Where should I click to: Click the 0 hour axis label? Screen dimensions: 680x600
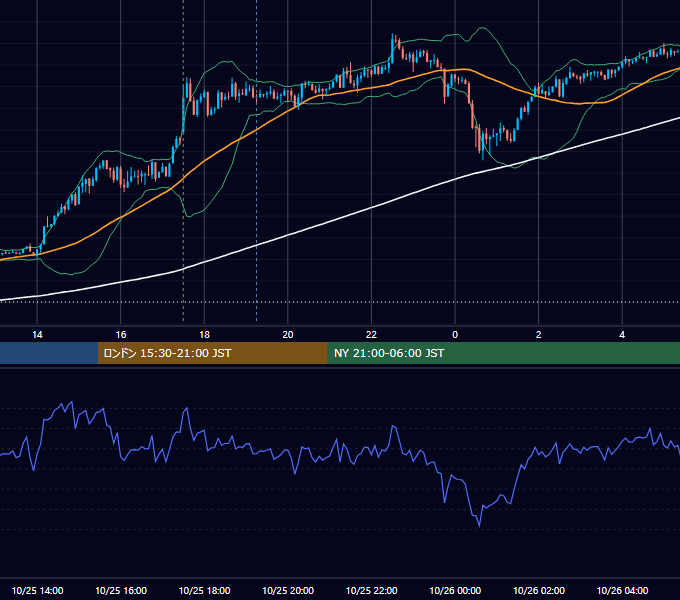click(x=455, y=335)
